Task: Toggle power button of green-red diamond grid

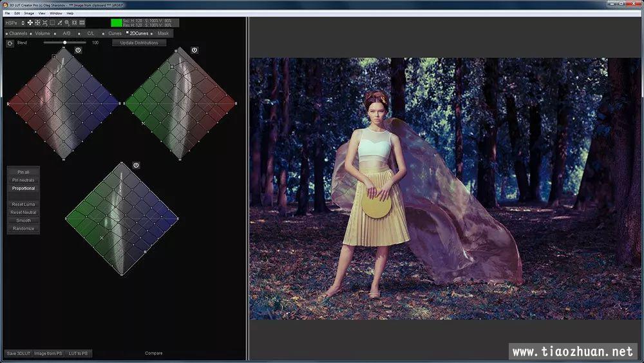Action: pyautogui.click(x=194, y=50)
